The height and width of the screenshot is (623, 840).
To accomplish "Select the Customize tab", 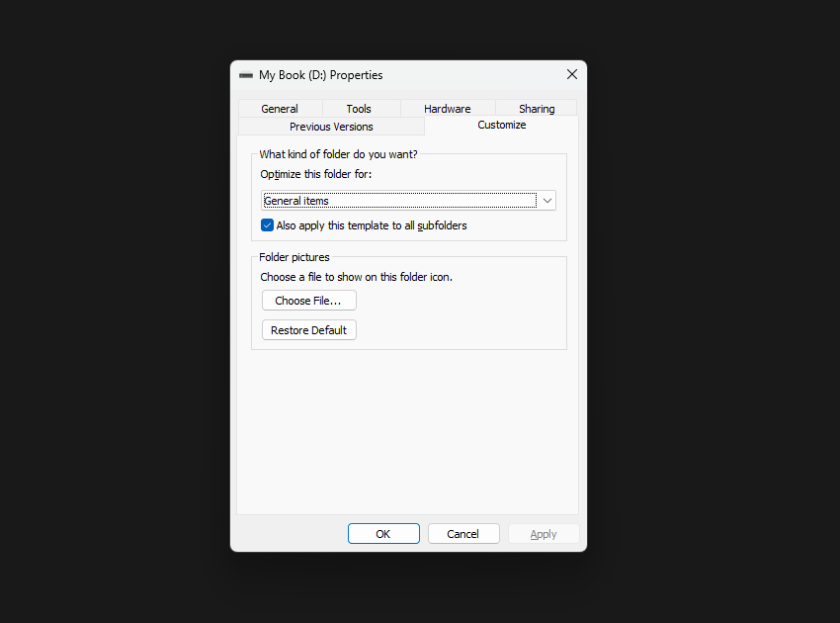I will [x=501, y=126].
